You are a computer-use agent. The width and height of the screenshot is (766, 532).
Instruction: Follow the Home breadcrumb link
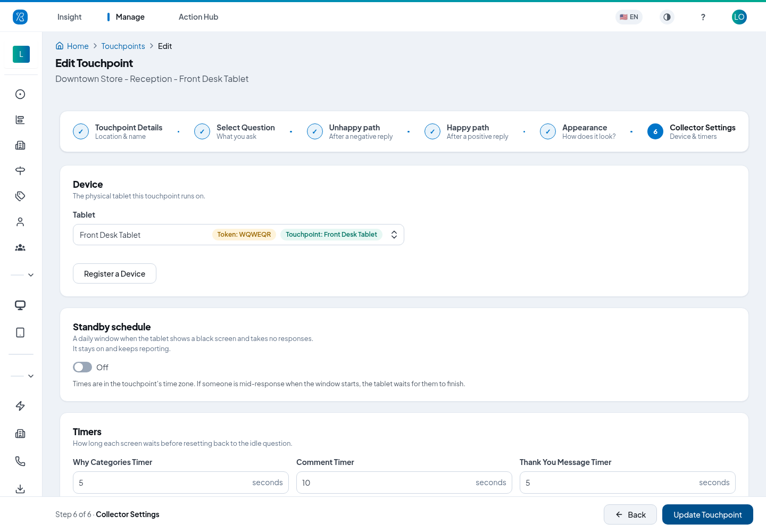pos(72,46)
